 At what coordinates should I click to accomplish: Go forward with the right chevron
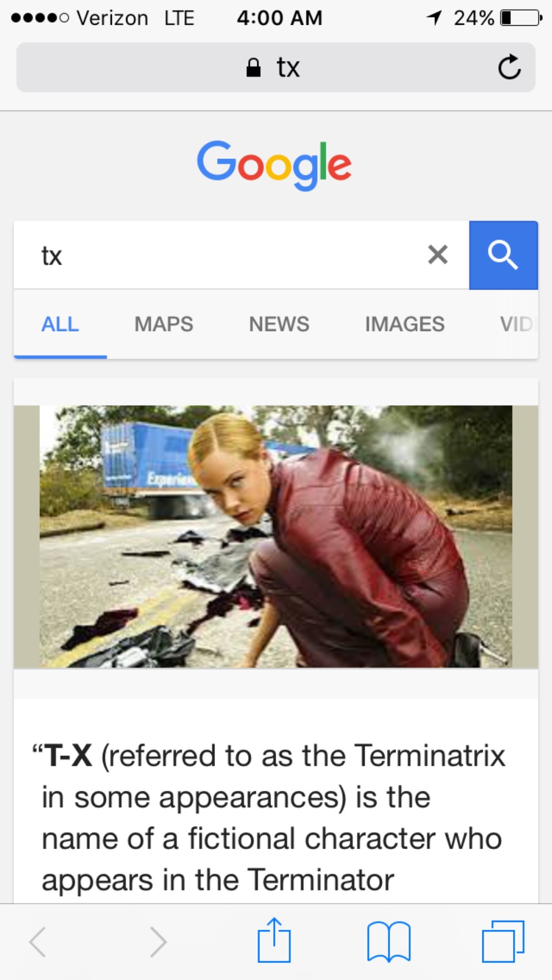[x=159, y=942]
